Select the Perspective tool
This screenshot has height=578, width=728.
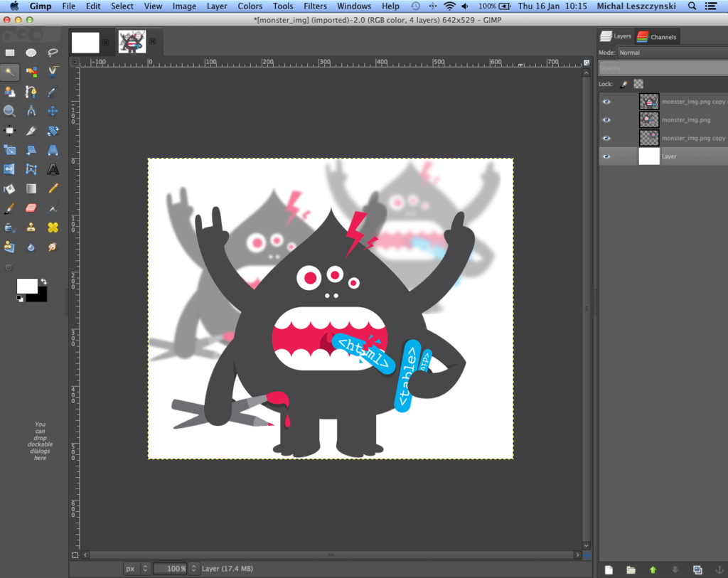click(x=53, y=150)
